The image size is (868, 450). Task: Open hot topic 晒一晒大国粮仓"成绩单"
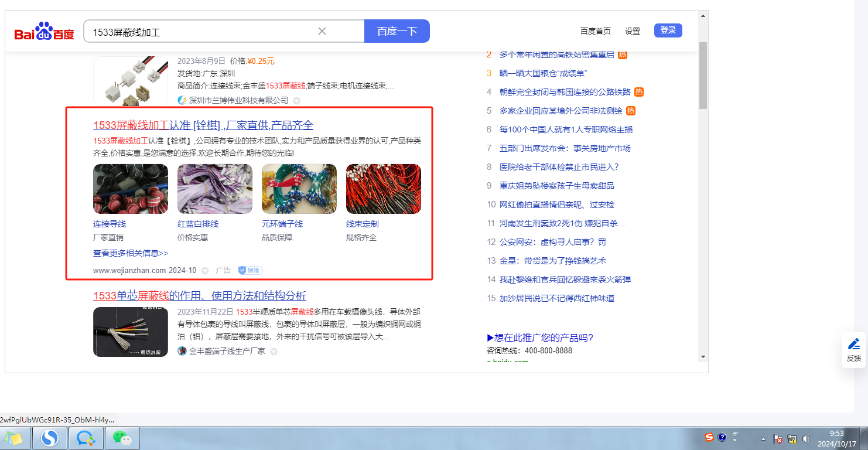coord(544,73)
